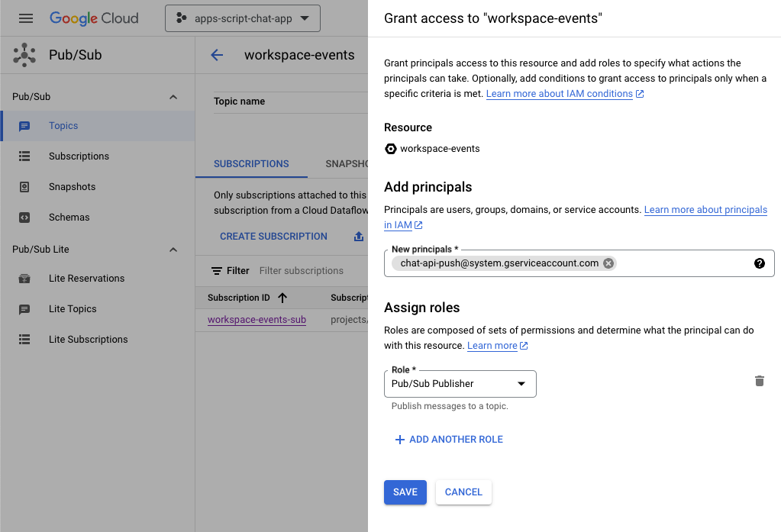Click the Save button

405,492
